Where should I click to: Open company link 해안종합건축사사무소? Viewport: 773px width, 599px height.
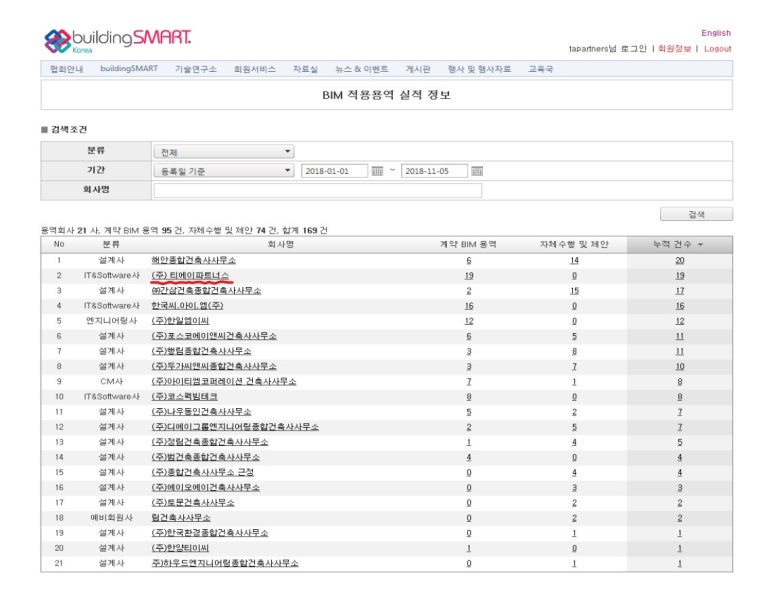coord(193,260)
